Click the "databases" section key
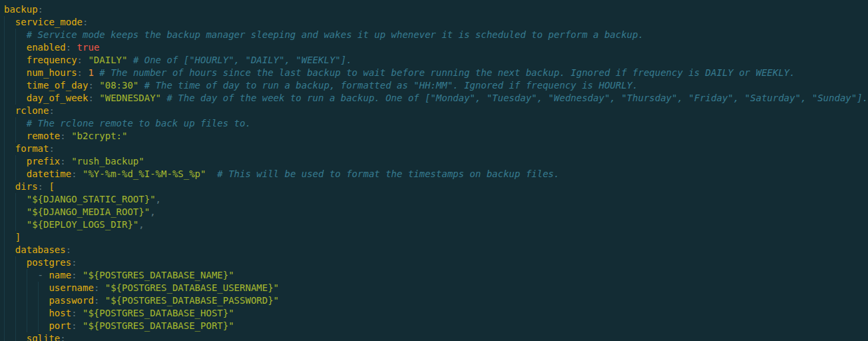The height and width of the screenshot is (341, 868). pyautogui.click(x=40, y=250)
